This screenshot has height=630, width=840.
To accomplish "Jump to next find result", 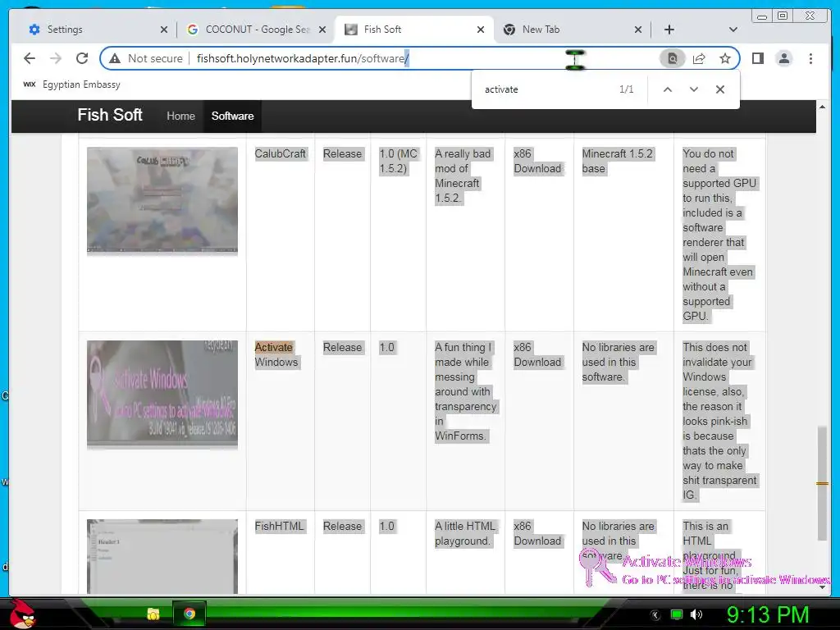I will pos(694,89).
